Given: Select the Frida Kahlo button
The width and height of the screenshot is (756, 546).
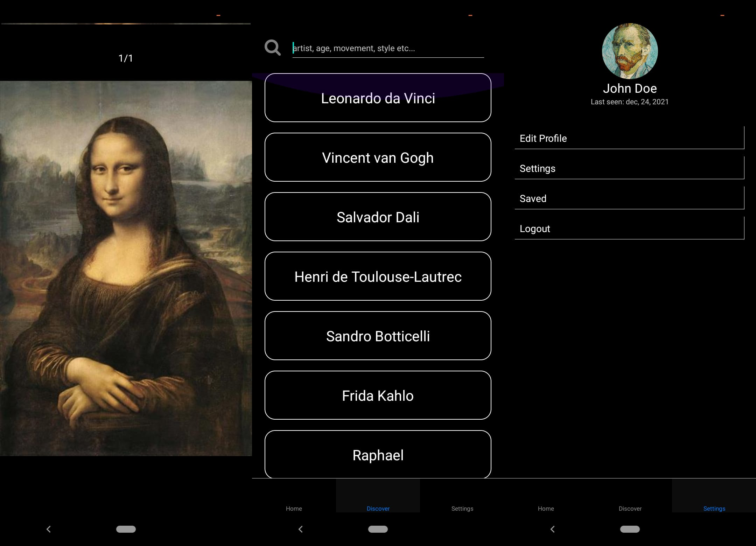Looking at the screenshot, I should click(378, 395).
